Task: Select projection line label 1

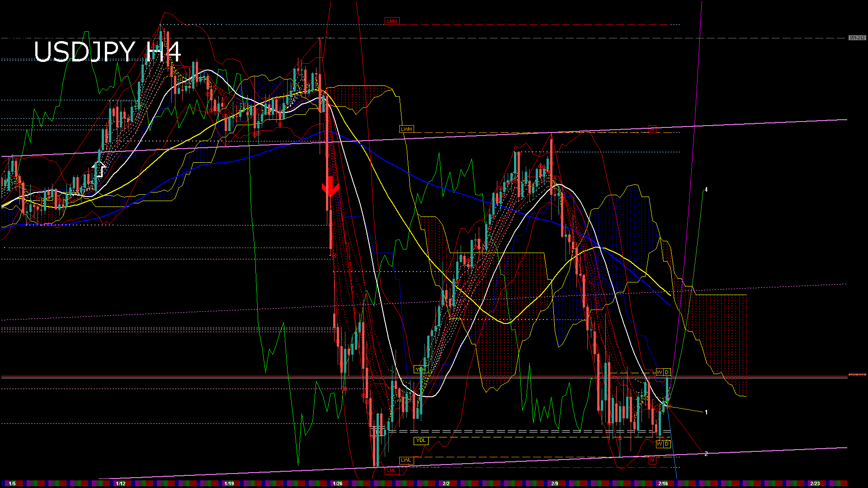Action: (x=706, y=412)
